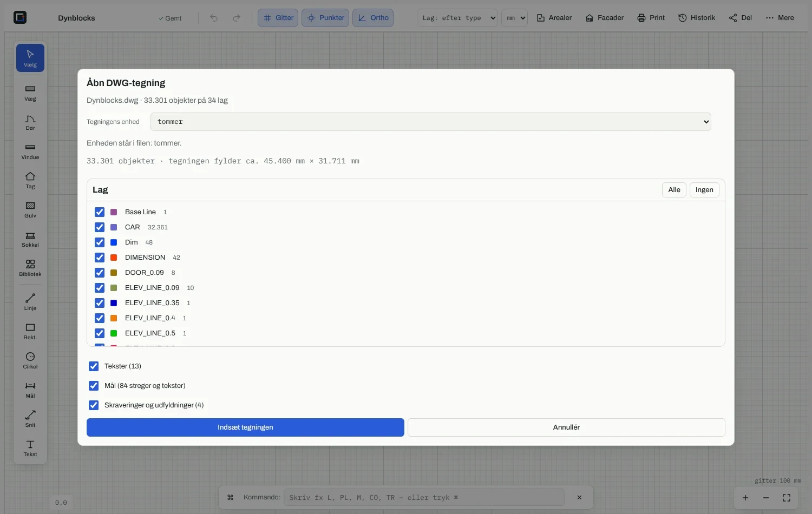Disable the Tekster (13) option
The width and height of the screenshot is (812, 514).
(x=94, y=366)
